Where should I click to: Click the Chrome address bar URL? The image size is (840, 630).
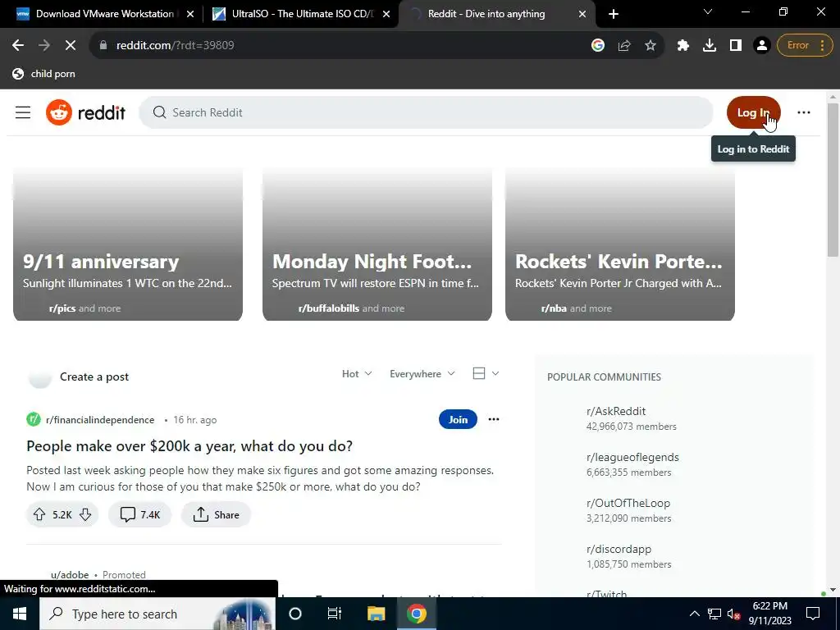176,46
